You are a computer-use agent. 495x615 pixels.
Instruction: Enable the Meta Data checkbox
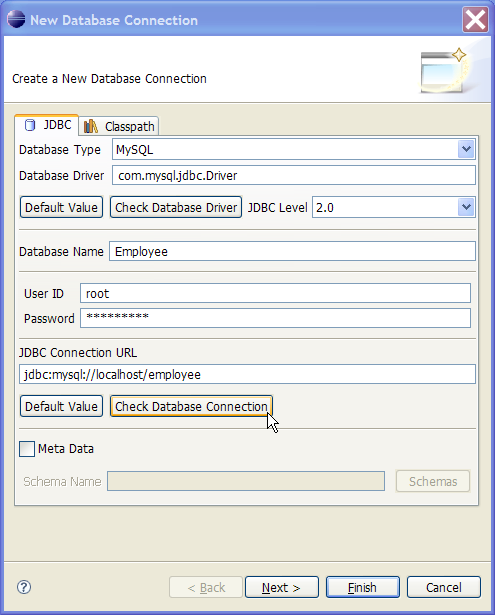pyautogui.click(x=27, y=449)
